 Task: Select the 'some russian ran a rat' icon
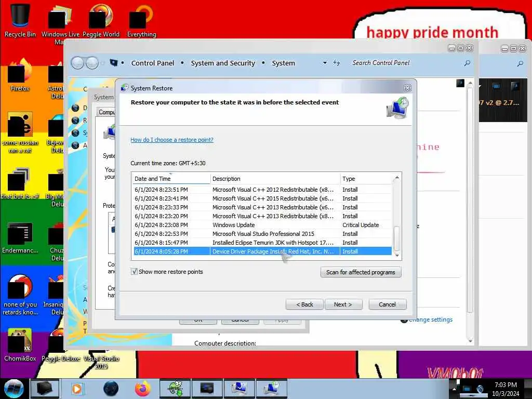pyautogui.click(x=20, y=132)
